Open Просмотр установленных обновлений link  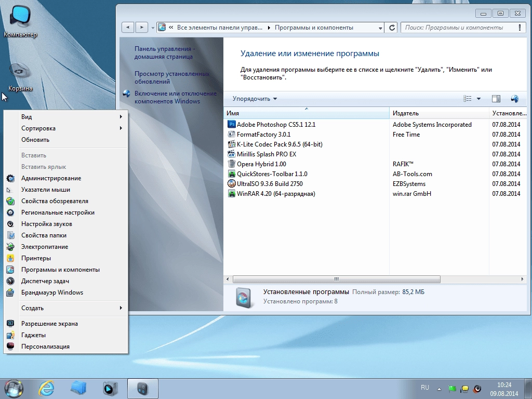(x=171, y=78)
